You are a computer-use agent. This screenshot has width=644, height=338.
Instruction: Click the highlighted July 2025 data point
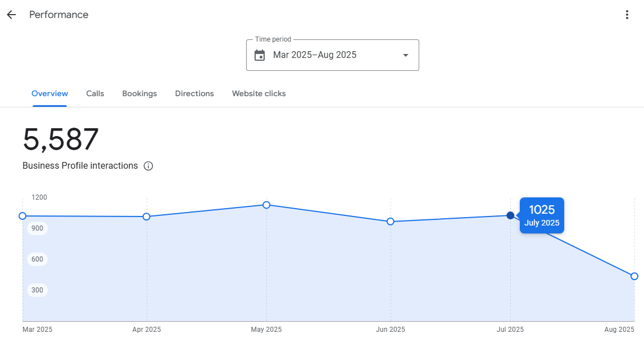[510, 215]
